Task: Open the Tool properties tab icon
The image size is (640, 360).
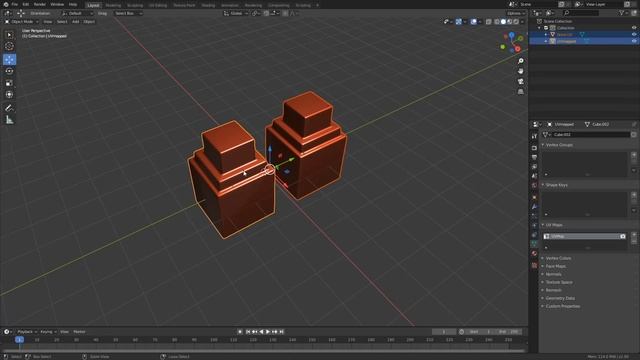Action: pos(534,136)
